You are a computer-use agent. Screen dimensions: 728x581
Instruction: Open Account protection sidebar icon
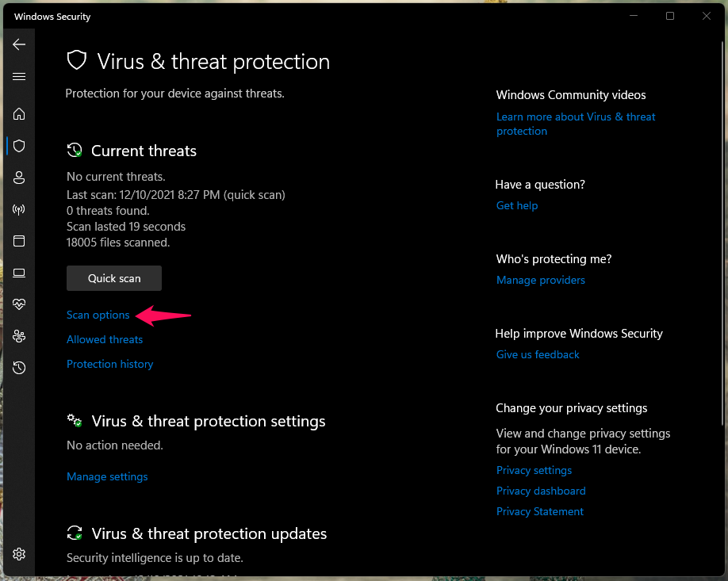[19, 178]
